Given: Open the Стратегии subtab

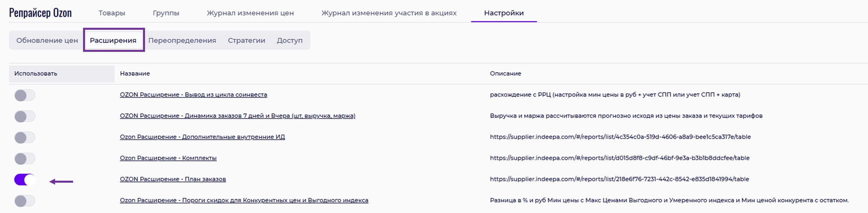Looking at the screenshot, I should [x=246, y=40].
